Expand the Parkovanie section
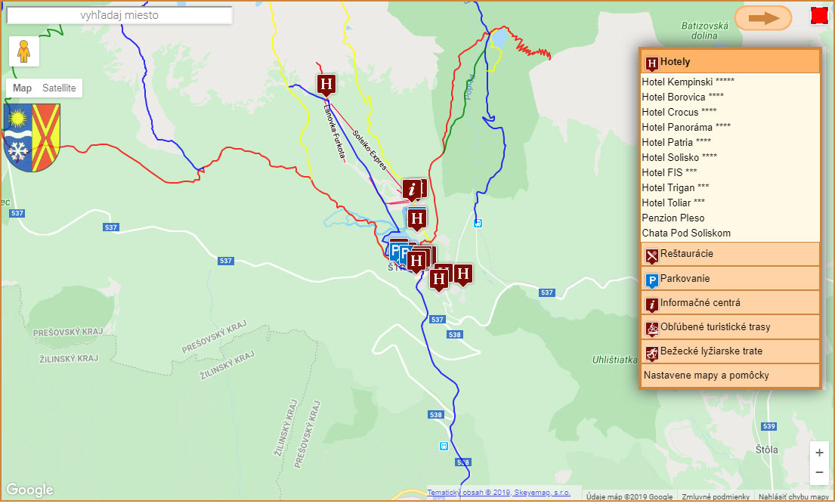835x504 pixels. [x=729, y=279]
